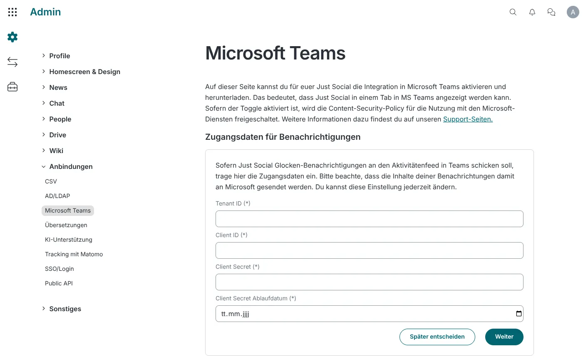The width and height of the screenshot is (588, 364).
Task: Select Microsoft Teams in the sidebar
Action: point(68,210)
